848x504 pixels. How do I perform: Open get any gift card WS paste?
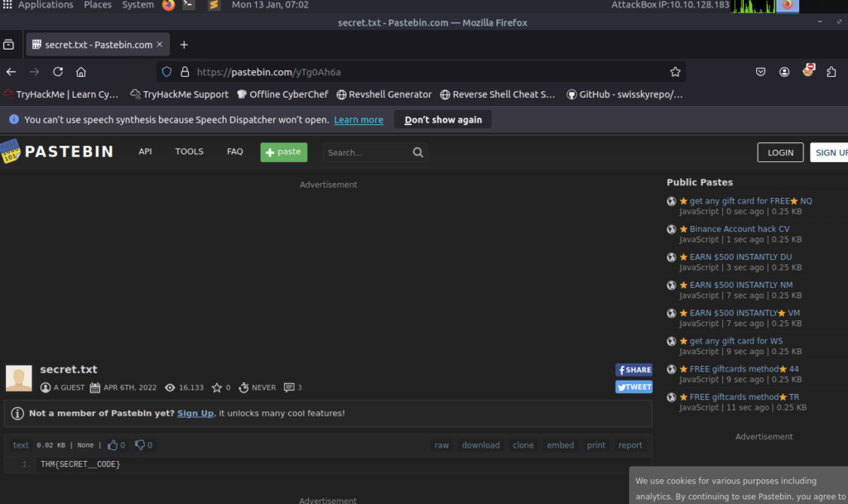coord(736,342)
